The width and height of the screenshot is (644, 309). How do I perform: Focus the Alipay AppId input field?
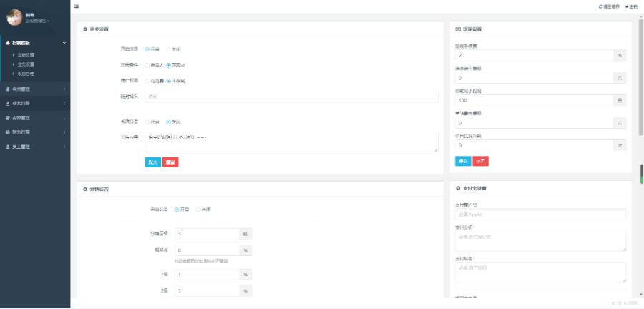(x=540, y=214)
